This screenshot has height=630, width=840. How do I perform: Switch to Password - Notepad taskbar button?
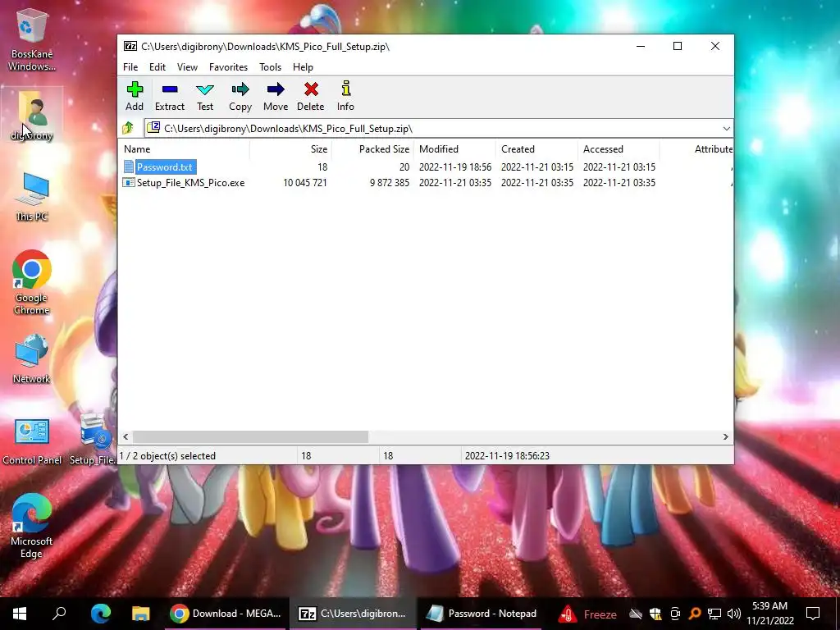pos(482,614)
